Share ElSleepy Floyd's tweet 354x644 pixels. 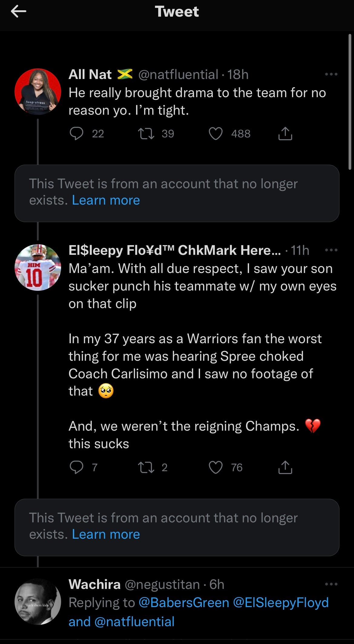click(285, 467)
